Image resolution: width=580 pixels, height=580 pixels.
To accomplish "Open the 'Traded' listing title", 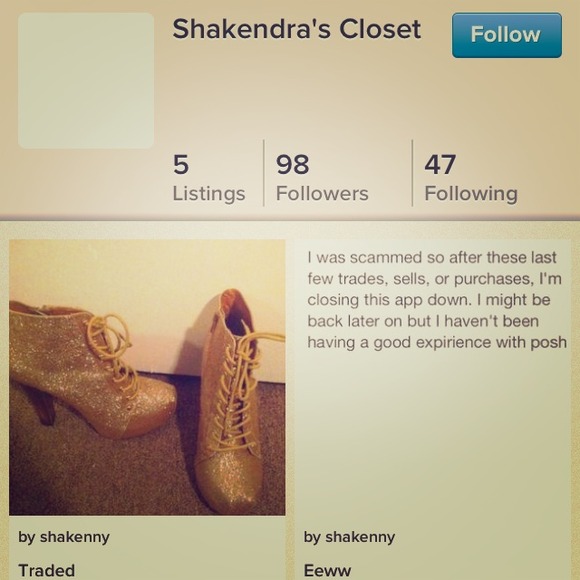I will [47, 570].
